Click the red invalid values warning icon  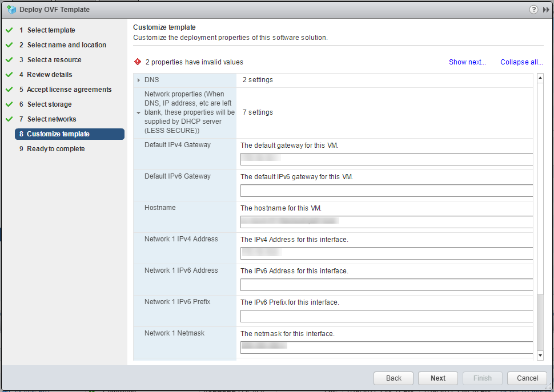[137, 62]
